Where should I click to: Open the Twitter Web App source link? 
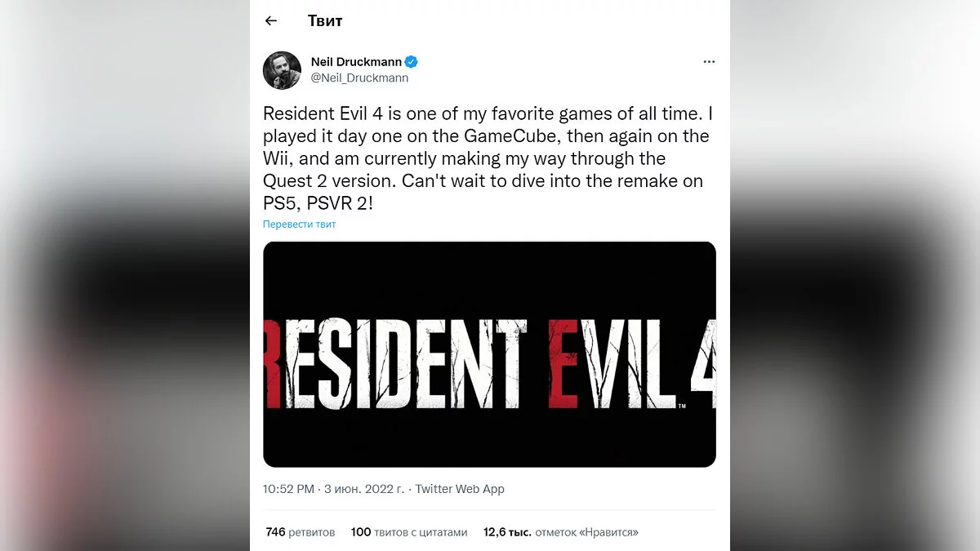(x=460, y=489)
